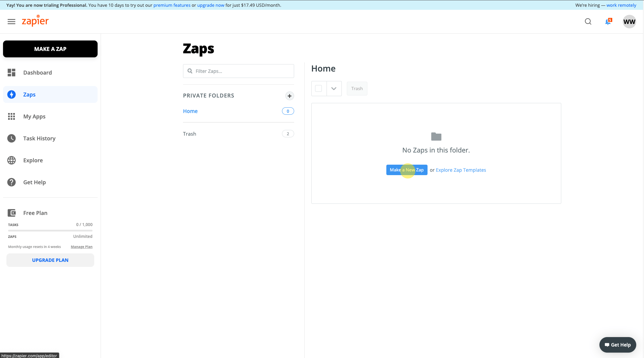Screen dimensions: 644x358
Task: Click the Trash folder count badge
Action: coord(288,134)
